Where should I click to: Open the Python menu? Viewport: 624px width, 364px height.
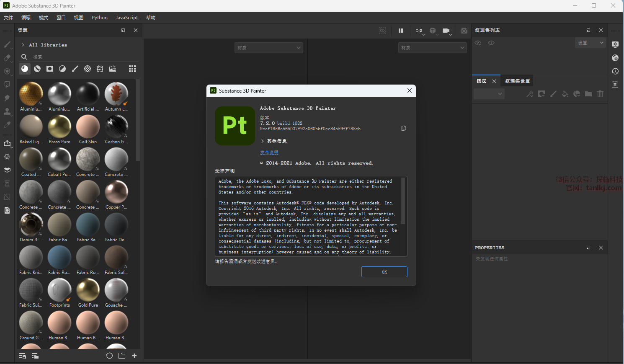(100, 18)
